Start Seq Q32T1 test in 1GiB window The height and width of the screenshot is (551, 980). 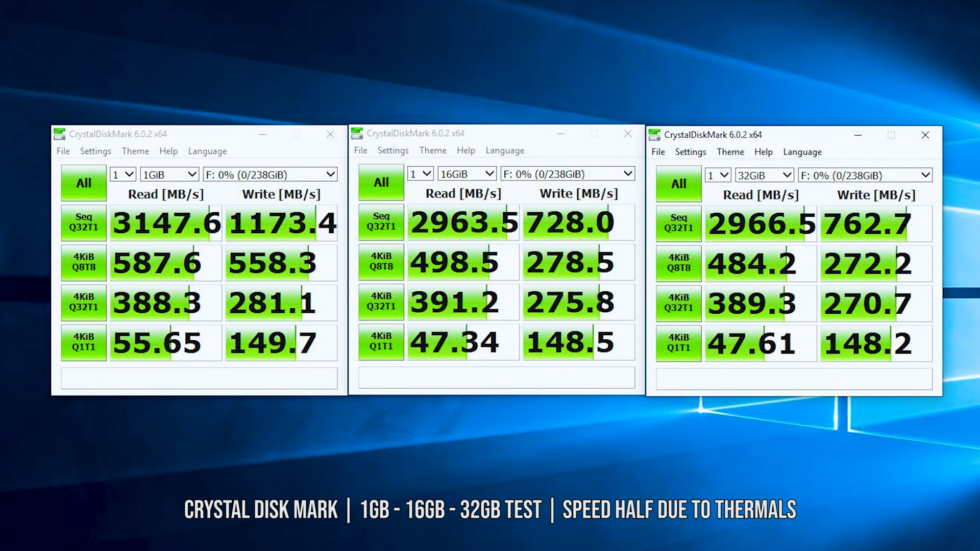coord(84,222)
